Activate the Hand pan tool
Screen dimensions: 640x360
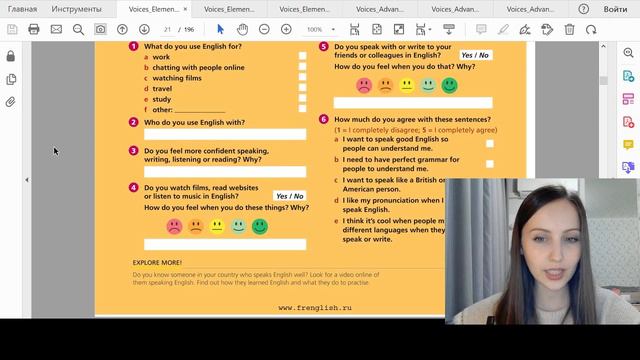(242, 29)
